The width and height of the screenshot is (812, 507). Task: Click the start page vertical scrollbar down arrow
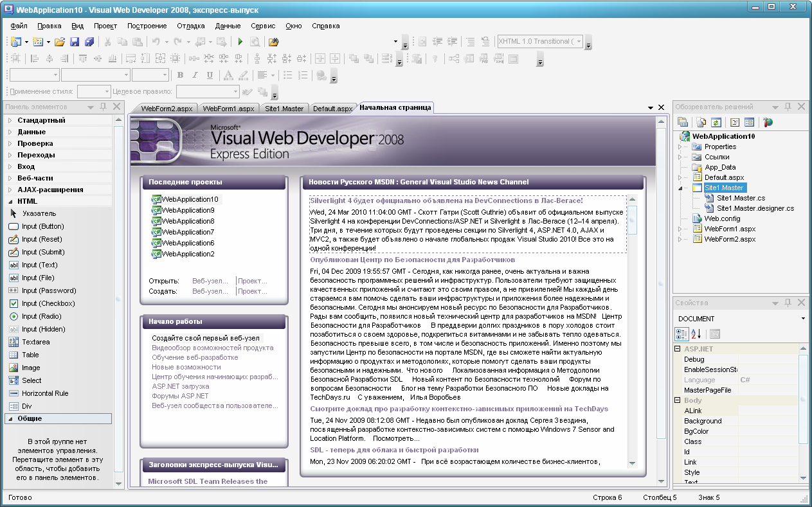[x=661, y=483]
